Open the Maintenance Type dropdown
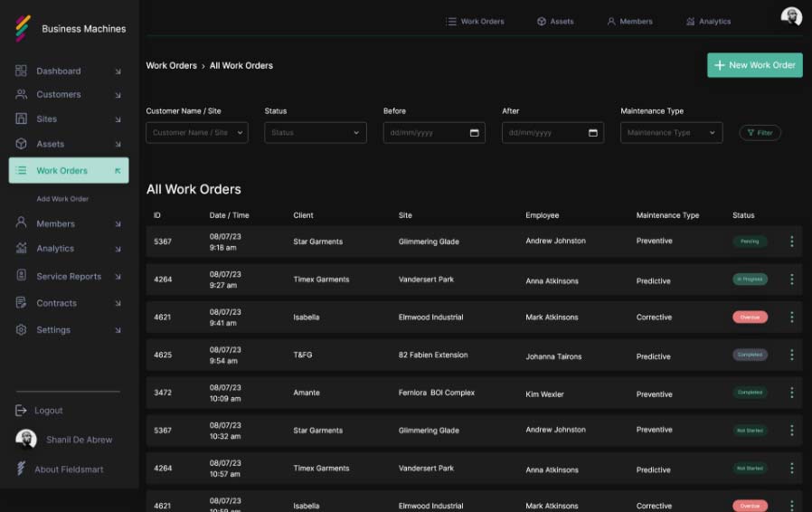Image resolution: width=812 pixels, height=512 pixels. pos(671,133)
